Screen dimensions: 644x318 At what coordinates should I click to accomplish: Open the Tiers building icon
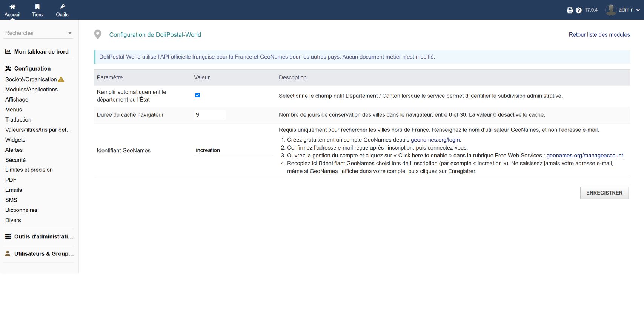tap(37, 6)
